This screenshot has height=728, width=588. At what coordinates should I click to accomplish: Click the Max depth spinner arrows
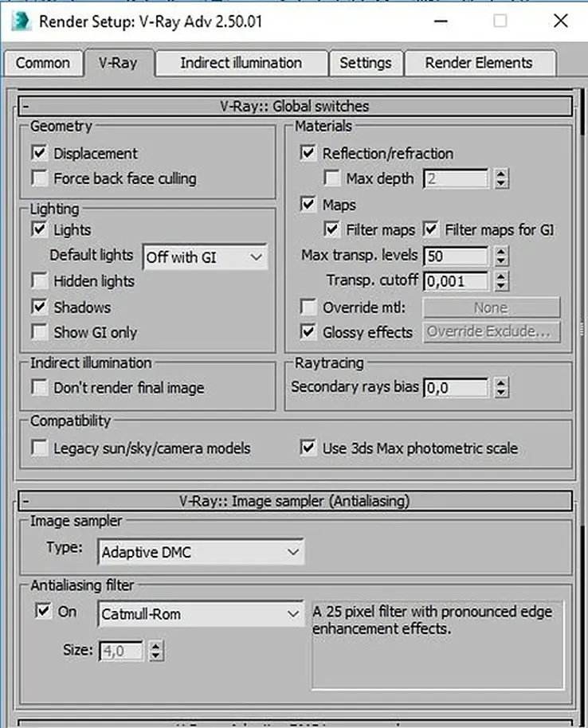(x=500, y=179)
